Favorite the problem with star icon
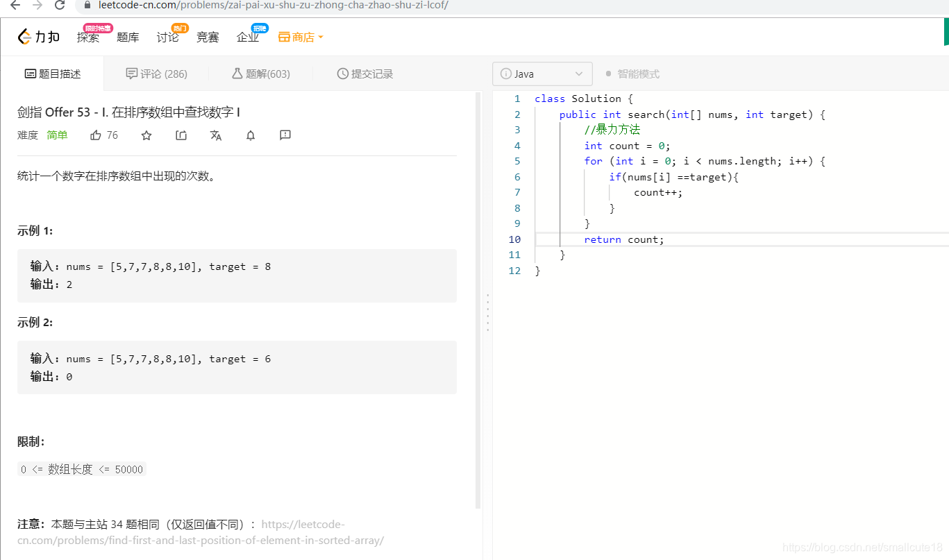The height and width of the screenshot is (560, 949). pyautogui.click(x=146, y=135)
